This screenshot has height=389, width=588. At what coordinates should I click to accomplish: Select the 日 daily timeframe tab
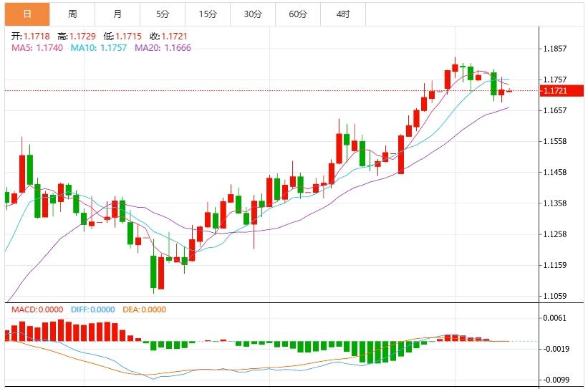(x=26, y=14)
